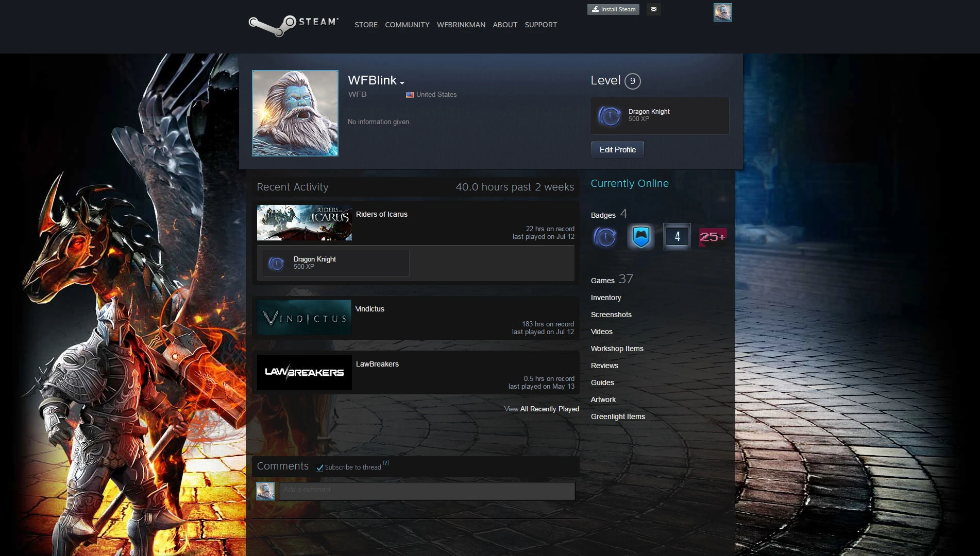Viewport: 980px width, 556px height.
Task: Click the 183 hrs on record text
Action: click(548, 324)
